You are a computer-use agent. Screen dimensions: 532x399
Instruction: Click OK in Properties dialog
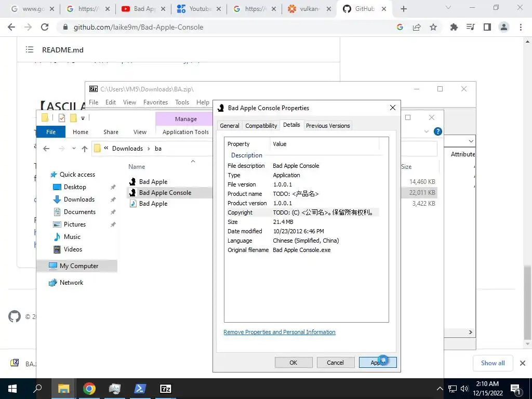click(x=294, y=362)
